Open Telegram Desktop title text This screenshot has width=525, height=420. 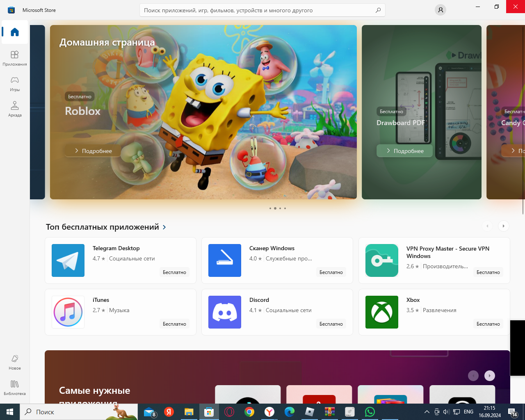tap(116, 249)
